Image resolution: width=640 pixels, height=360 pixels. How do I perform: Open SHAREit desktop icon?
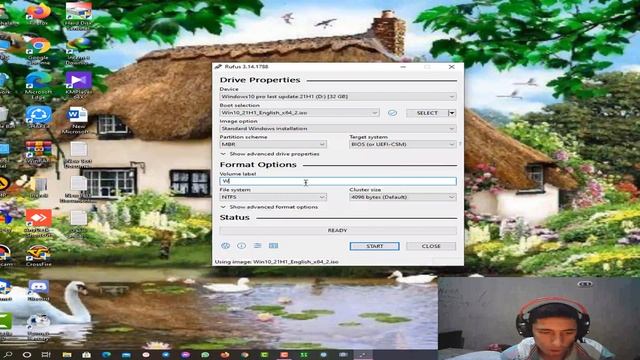coord(38,118)
